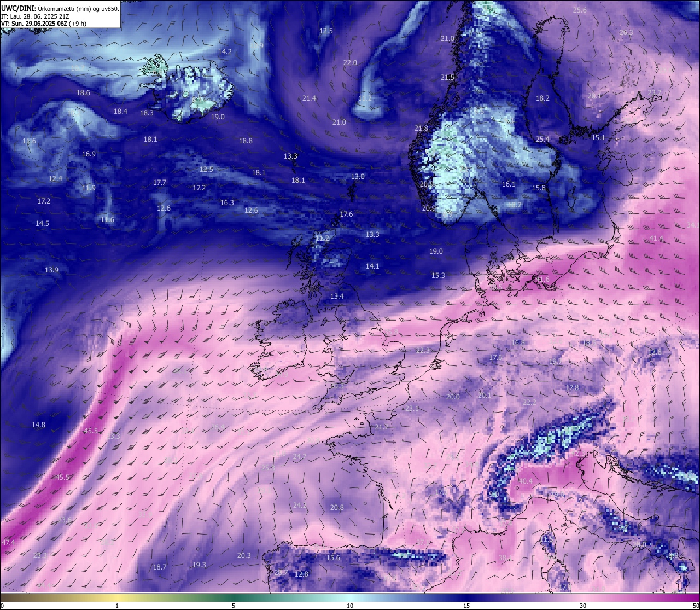Click the 18.2 value label

coord(542,98)
